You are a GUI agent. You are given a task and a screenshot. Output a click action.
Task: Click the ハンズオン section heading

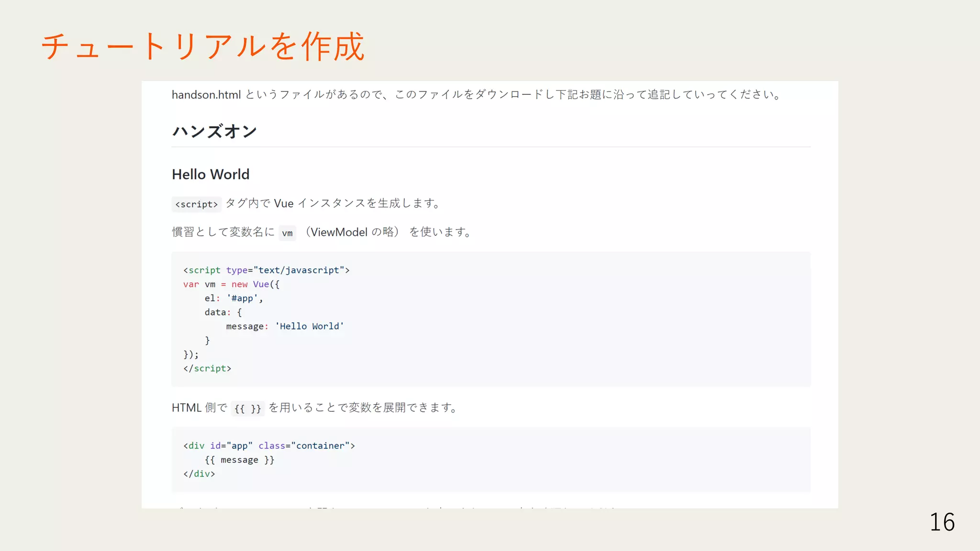(214, 131)
